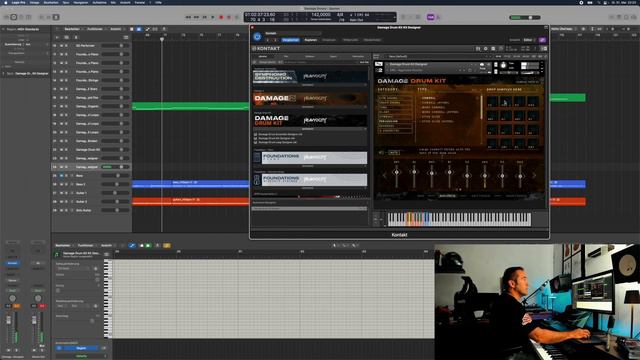
Task: Click the first drum pad in the top row
Action: pyautogui.click(x=492, y=101)
